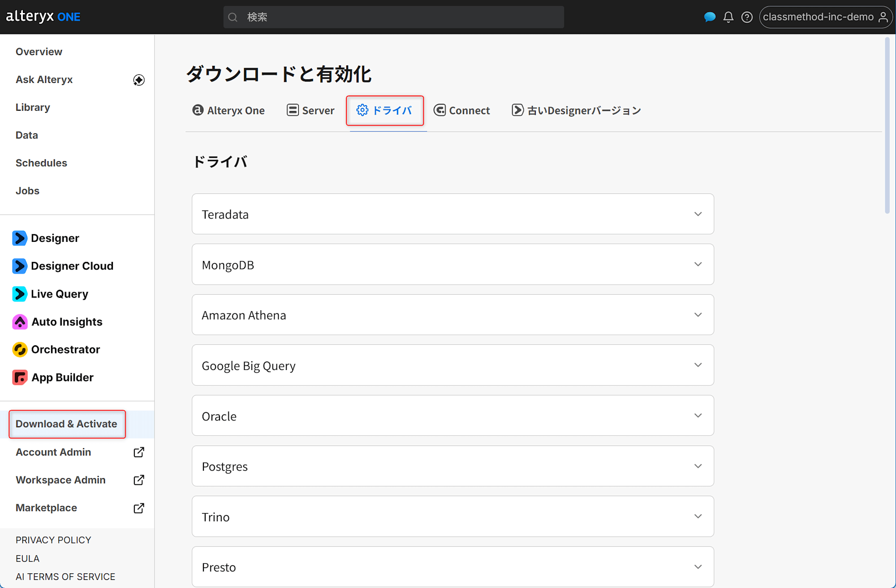This screenshot has width=896, height=588.
Task: Expand the Trino driver section
Action: 452,516
